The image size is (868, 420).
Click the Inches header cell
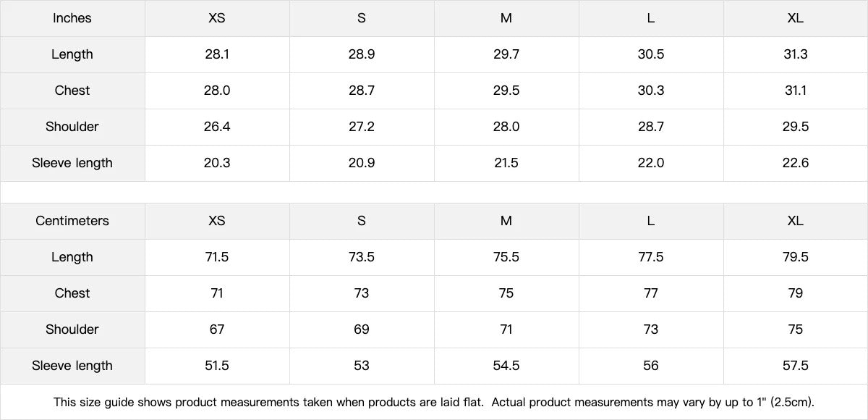72,18
